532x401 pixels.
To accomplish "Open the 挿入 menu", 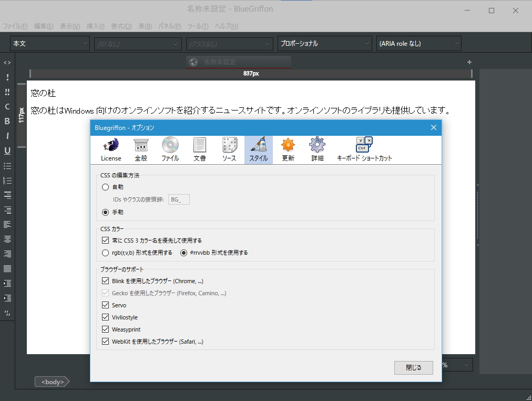I will pyautogui.click(x=95, y=26).
